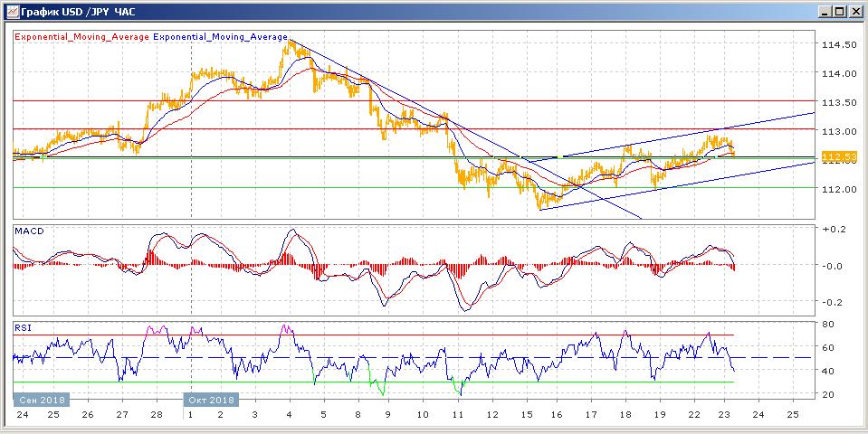
Task: Click the date 4 on time axis
Action: pos(289,414)
